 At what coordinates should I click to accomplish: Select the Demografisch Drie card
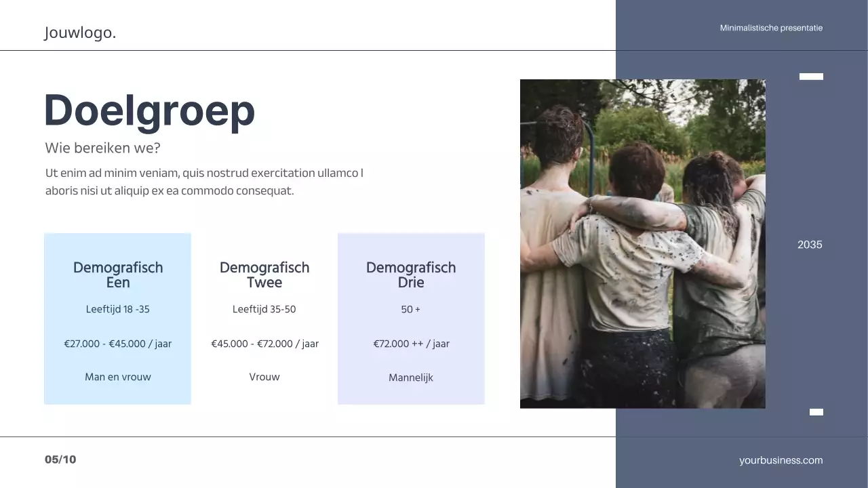[411, 319]
